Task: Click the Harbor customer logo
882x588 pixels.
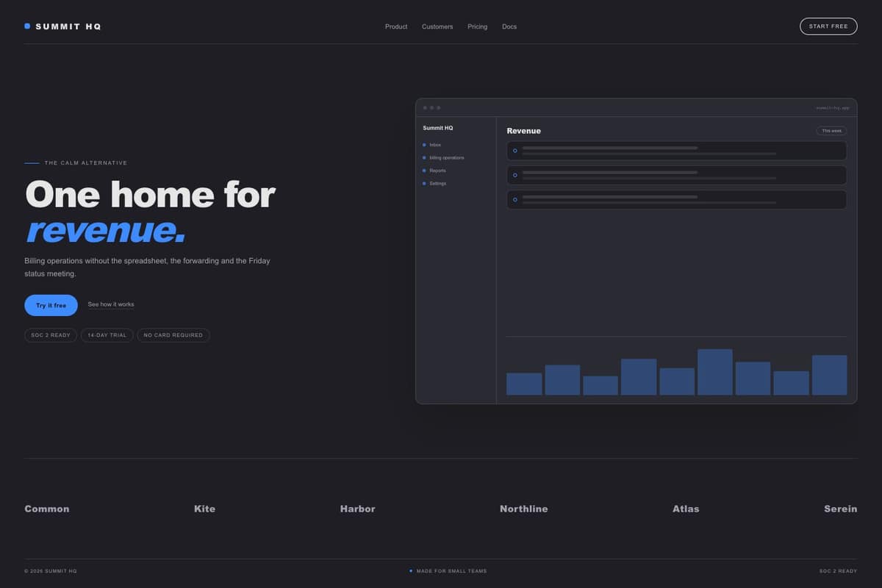Action: pos(357,509)
